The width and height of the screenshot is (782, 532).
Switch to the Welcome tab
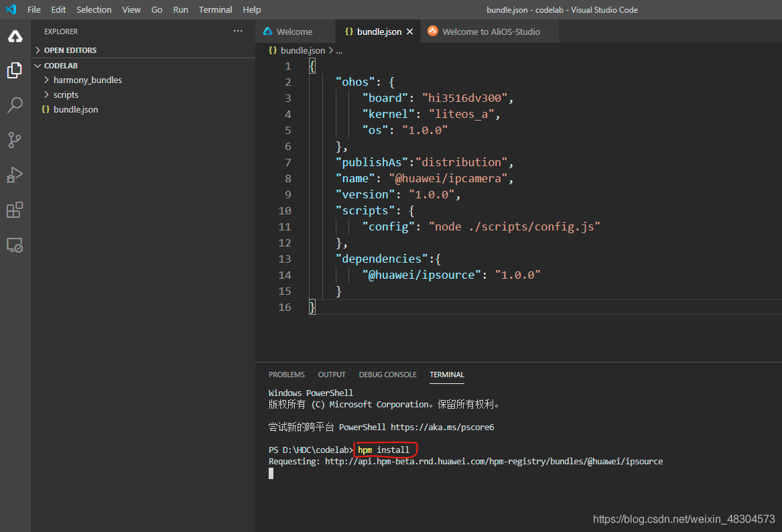pyautogui.click(x=296, y=31)
